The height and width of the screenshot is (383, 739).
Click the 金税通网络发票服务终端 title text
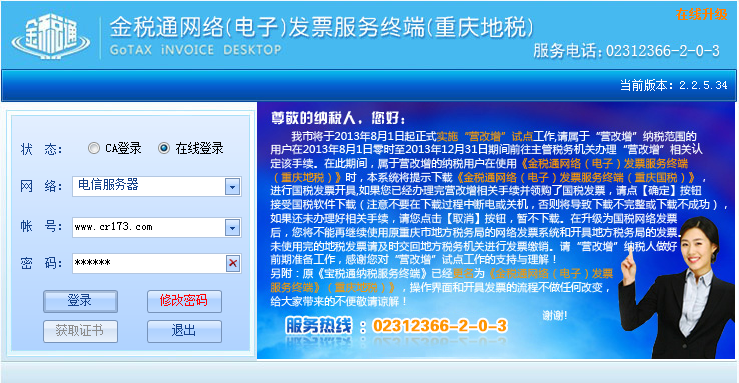tap(321, 27)
